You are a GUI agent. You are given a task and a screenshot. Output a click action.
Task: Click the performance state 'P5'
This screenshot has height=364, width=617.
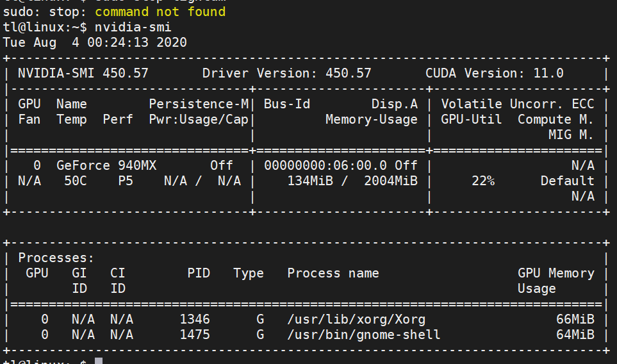point(126,181)
